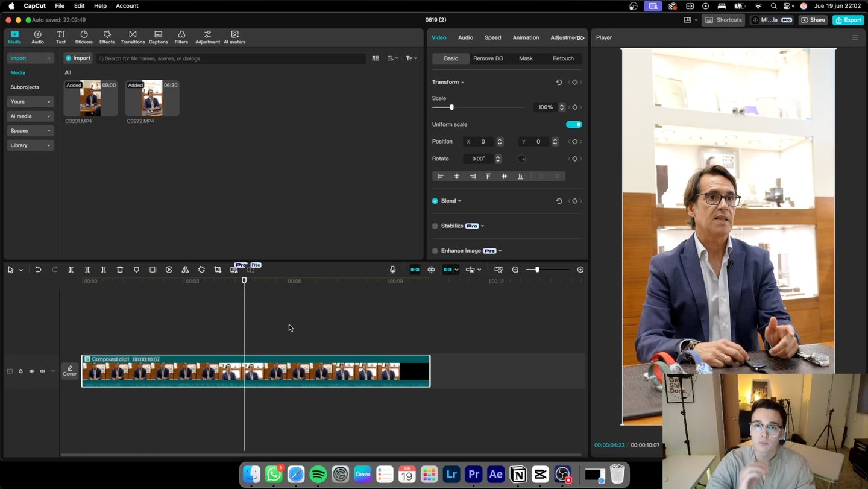Enable the Enhance image checkbox
The width and height of the screenshot is (868, 489).
tap(435, 251)
